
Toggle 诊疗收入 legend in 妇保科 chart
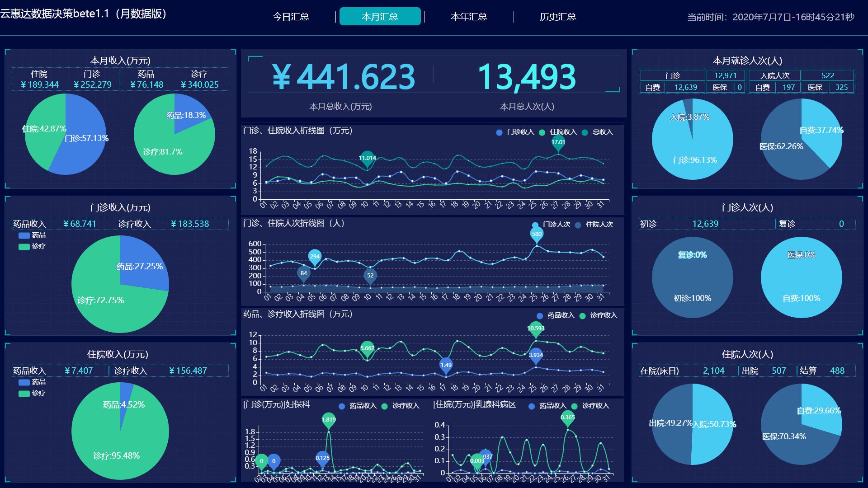(x=401, y=406)
